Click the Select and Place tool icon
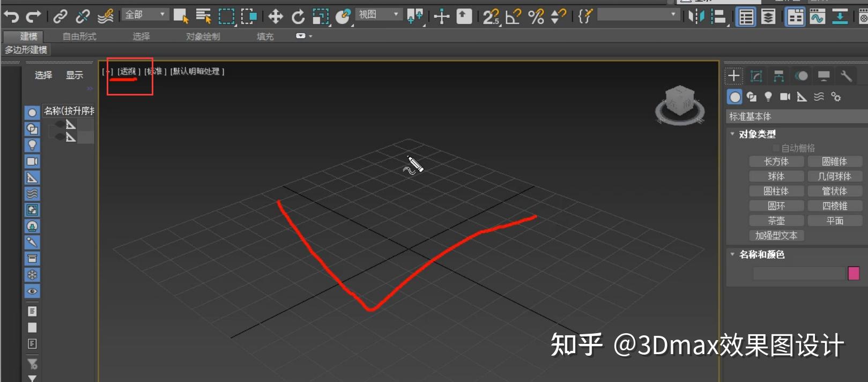Viewport: 868px width, 382px height. click(x=343, y=17)
